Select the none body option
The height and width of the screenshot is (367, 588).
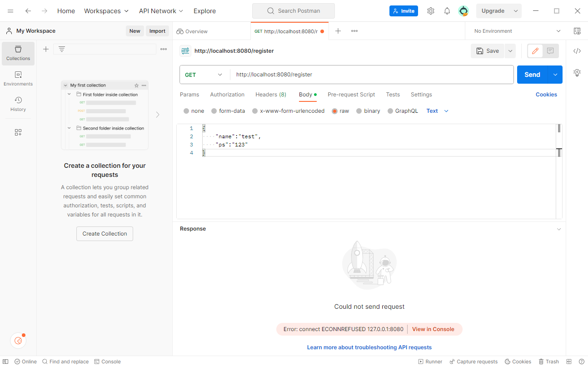tap(186, 111)
